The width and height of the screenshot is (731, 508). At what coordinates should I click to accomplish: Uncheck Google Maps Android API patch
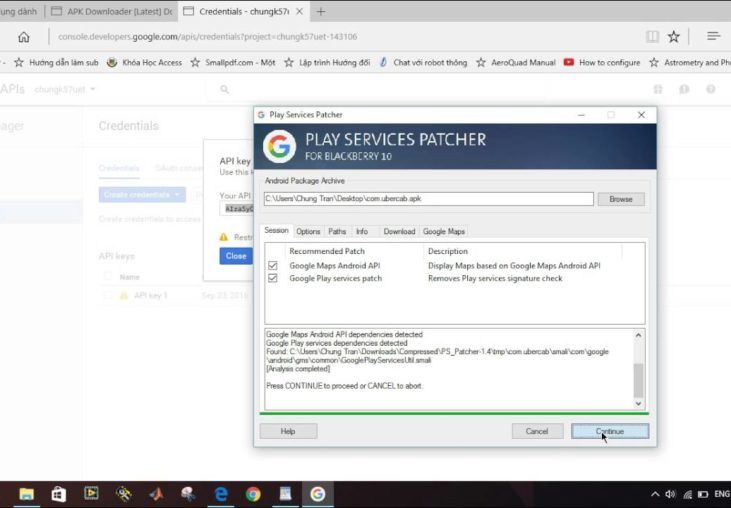pyautogui.click(x=273, y=266)
